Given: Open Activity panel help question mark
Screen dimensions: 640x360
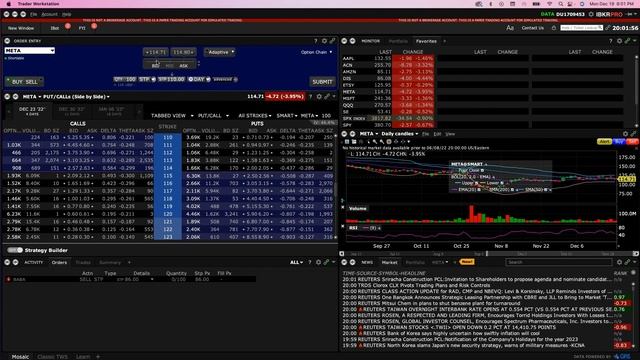Looking at the screenshot, I should coord(310,262).
